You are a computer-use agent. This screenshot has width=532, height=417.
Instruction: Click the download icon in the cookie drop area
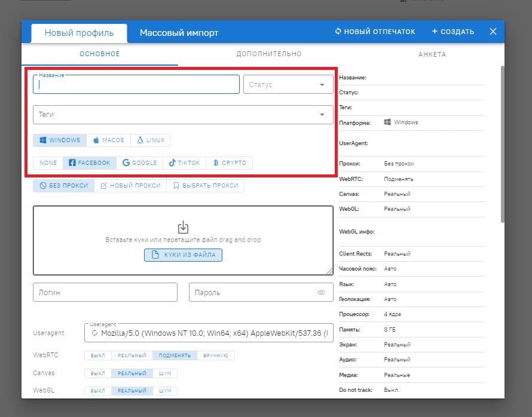pyautogui.click(x=183, y=227)
